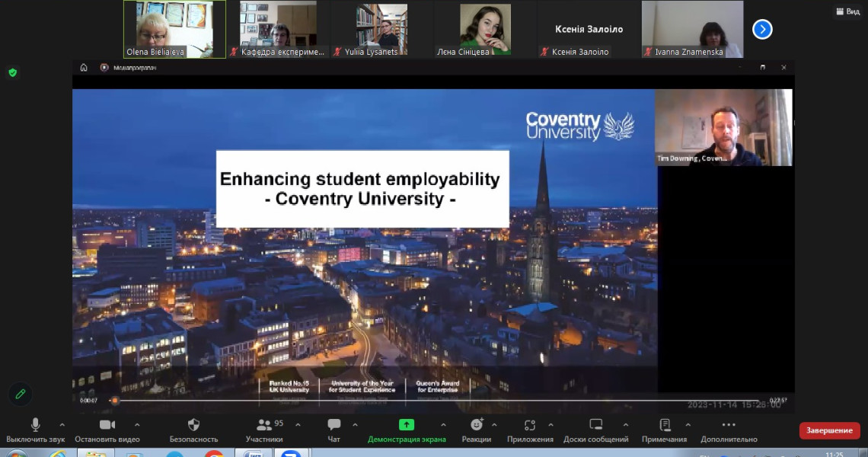Open the Вид view menu
Viewport: 868px width, 457px height.
click(848, 11)
